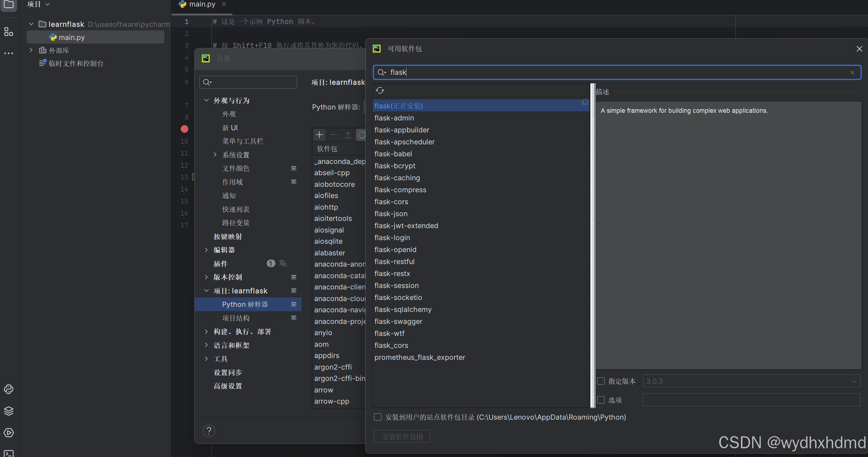Open the Python Packages tool window icon
Image resolution: width=868 pixels, height=457 pixels.
9,411
